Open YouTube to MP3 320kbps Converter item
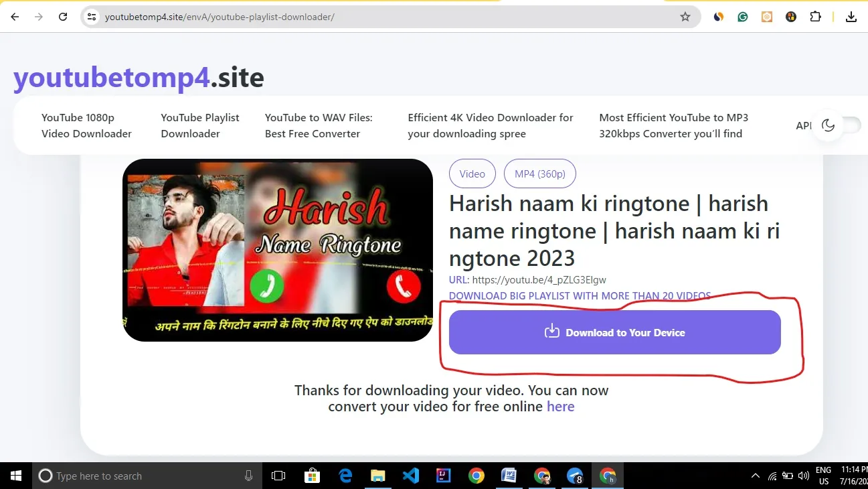The height and width of the screenshot is (489, 868). [x=674, y=125]
